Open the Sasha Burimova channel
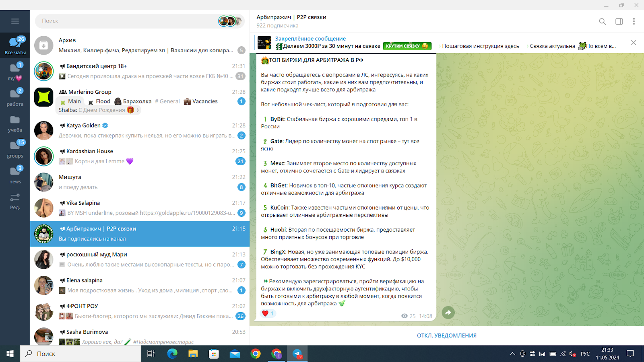This screenshot has height=362, width=644. coord(140,335)
